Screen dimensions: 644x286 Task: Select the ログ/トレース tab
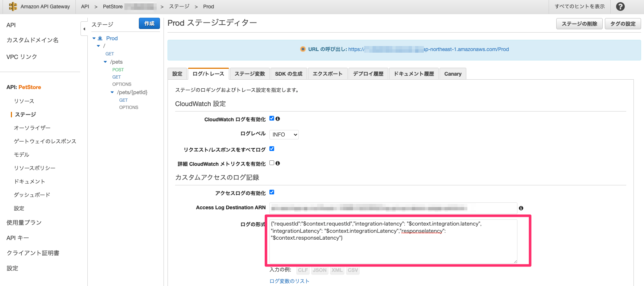tap(208, 74)
